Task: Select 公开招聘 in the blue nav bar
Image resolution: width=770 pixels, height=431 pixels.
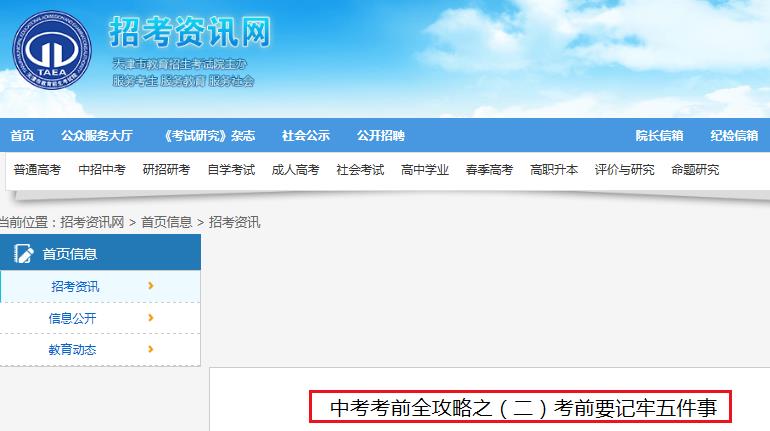Action: pos(381,135)
